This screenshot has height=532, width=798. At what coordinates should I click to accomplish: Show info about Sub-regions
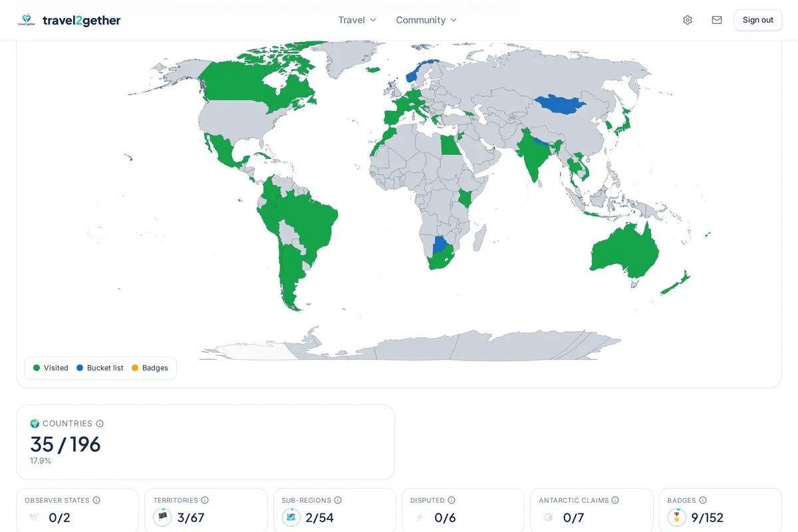click(338, 500)
